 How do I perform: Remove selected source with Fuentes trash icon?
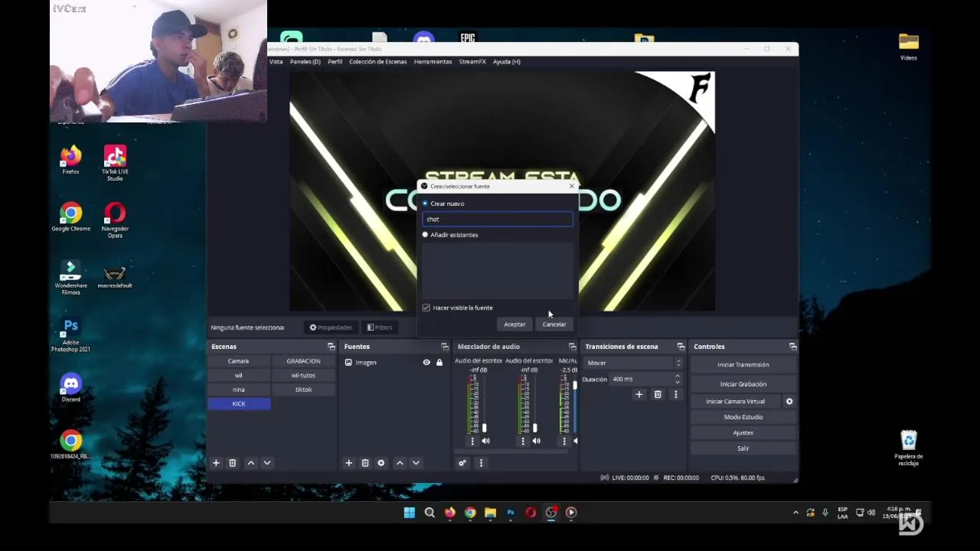365,463
